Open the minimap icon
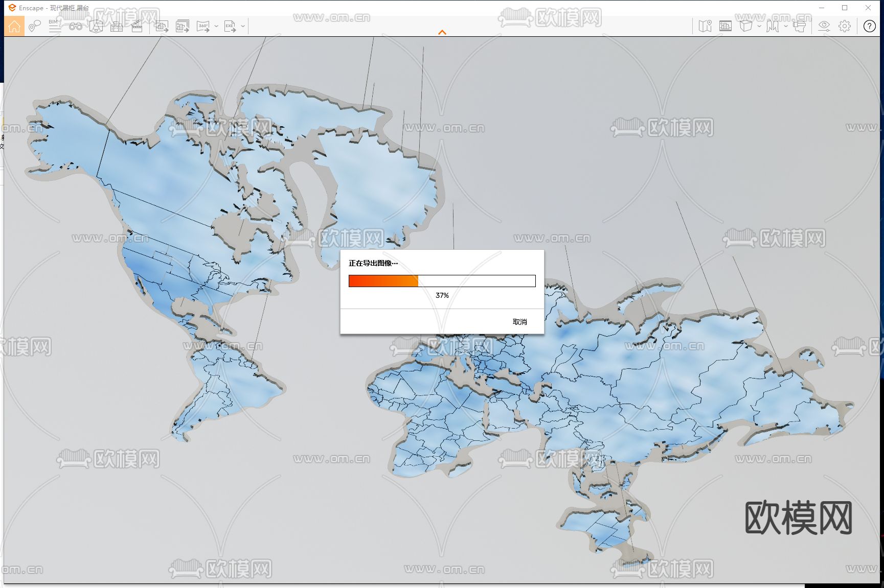Image resolution: width=884 pixels, height=588 pixels. [x=705, y=26]
